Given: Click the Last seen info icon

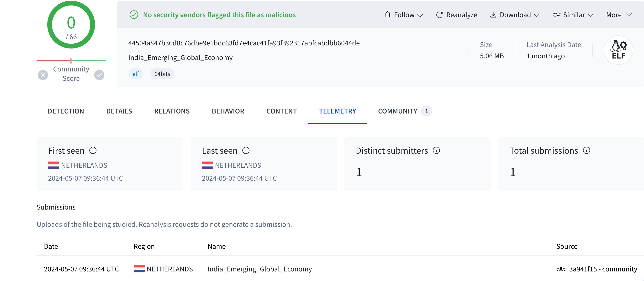Looking at the screenshot, I should click(246, 150).
